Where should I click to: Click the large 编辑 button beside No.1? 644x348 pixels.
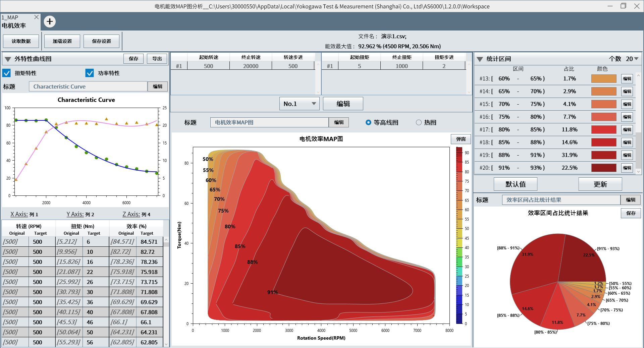coord(343,104)
